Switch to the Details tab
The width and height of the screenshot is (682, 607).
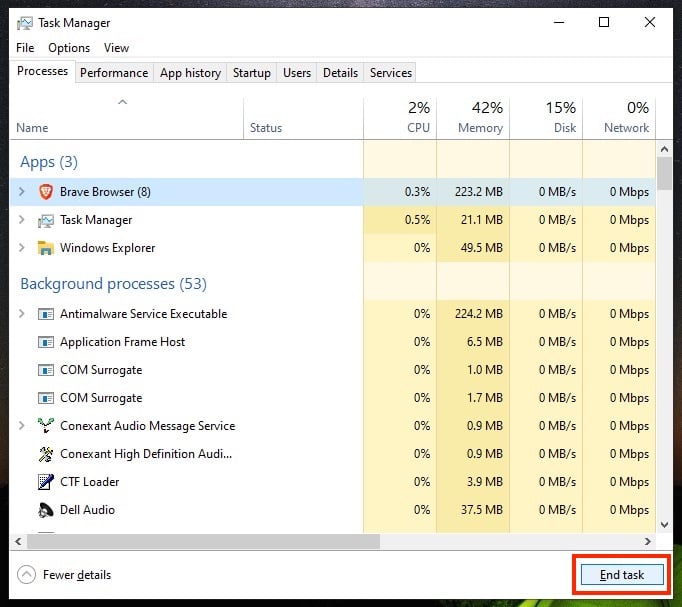pyautogui.click(x=340, y=73)
